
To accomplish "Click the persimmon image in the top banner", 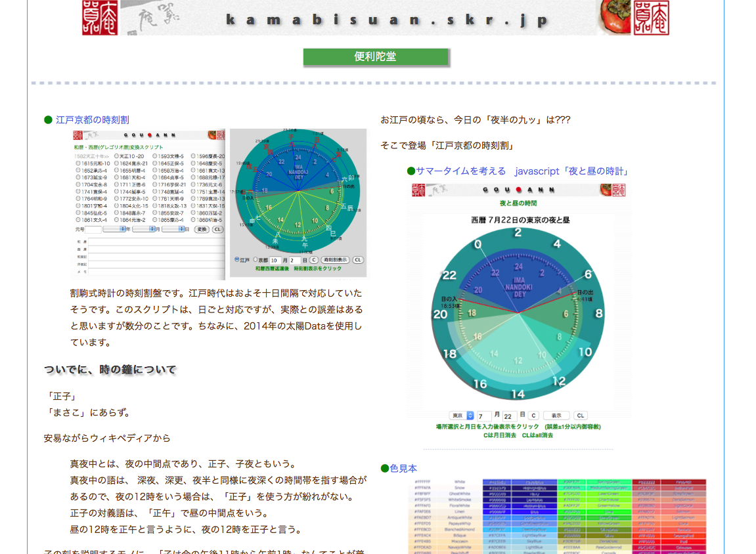I will [x=615, y=18].
